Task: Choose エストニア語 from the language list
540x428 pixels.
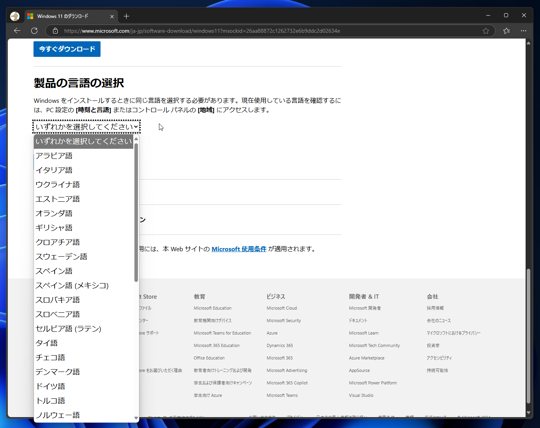Action: coord(83,199)
